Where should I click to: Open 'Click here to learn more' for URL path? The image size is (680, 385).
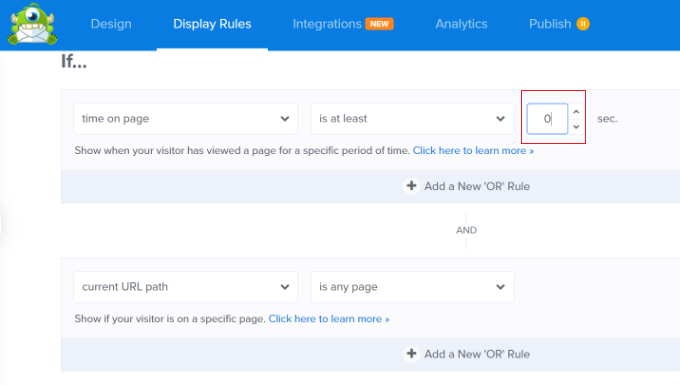329,319
